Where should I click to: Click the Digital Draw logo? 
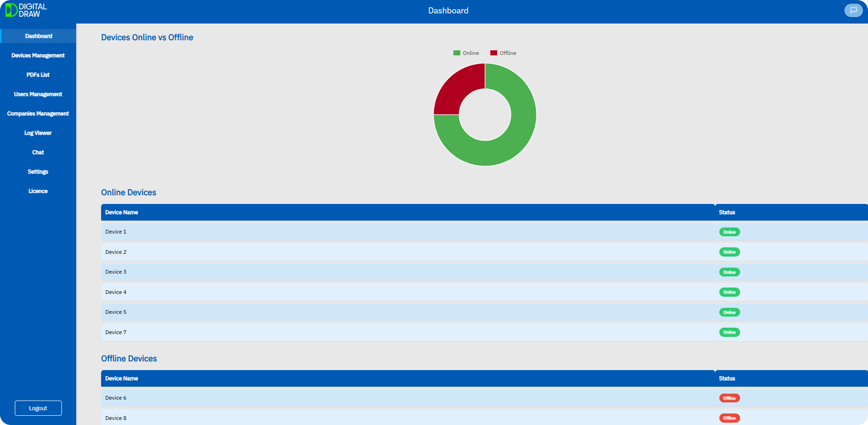26,10
